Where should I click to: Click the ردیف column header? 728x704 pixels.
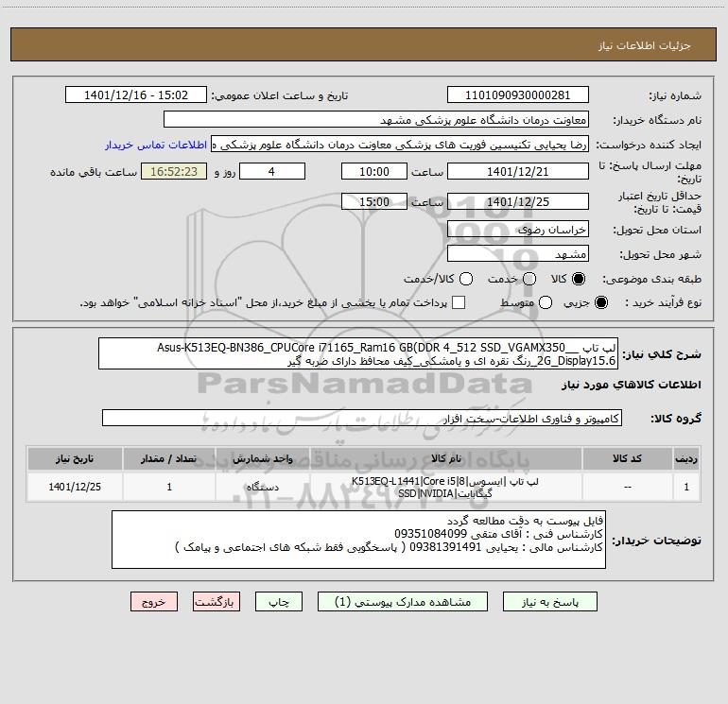tap(686, 459)
